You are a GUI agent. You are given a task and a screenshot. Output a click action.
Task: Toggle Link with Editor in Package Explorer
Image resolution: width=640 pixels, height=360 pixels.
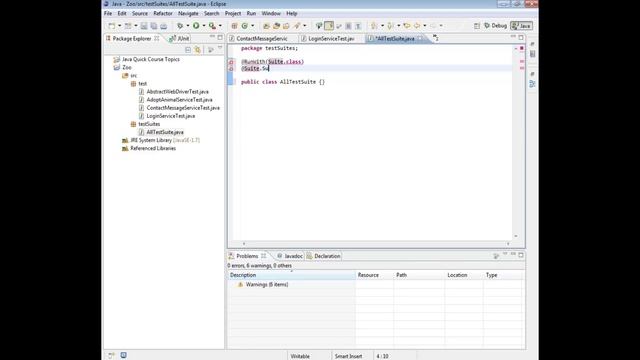tap(198, 50)
